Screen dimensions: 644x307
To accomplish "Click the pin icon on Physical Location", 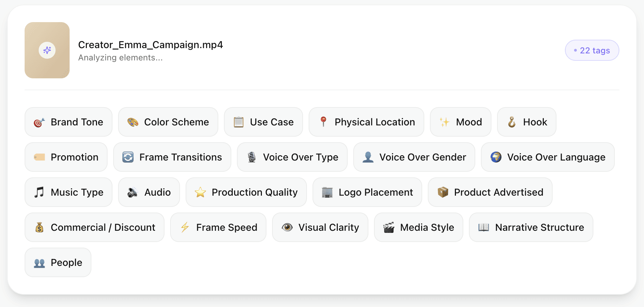I will coord(323,122).
